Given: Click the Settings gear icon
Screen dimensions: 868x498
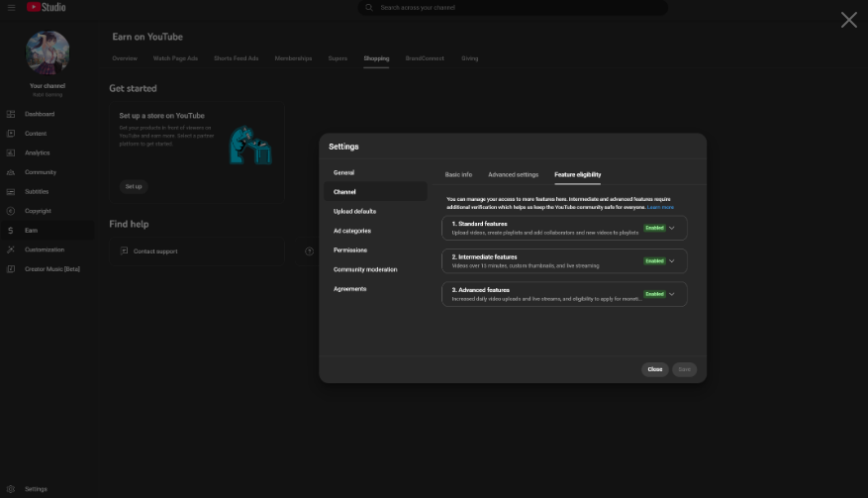Looking at the screenshot, I should coord(11,489).
